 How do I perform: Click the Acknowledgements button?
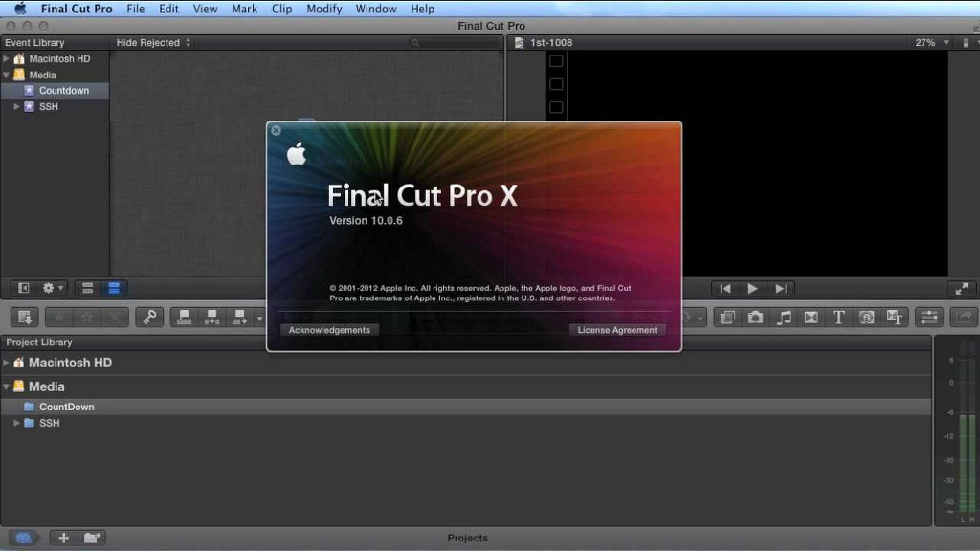tap(329, 330)
